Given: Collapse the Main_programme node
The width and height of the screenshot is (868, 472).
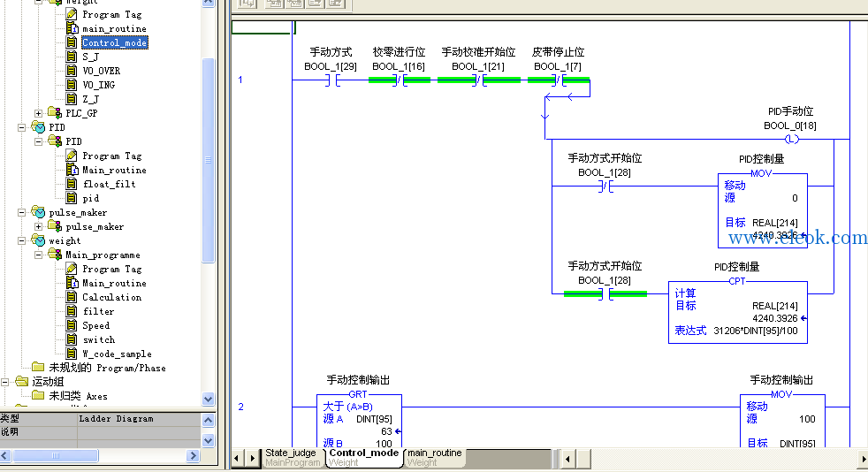Looking at the screenshot, I should 38,255.
